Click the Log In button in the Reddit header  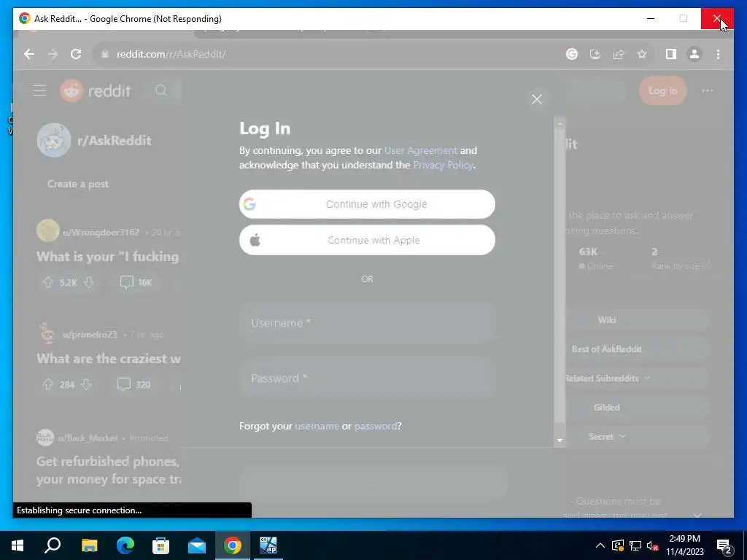662,90
